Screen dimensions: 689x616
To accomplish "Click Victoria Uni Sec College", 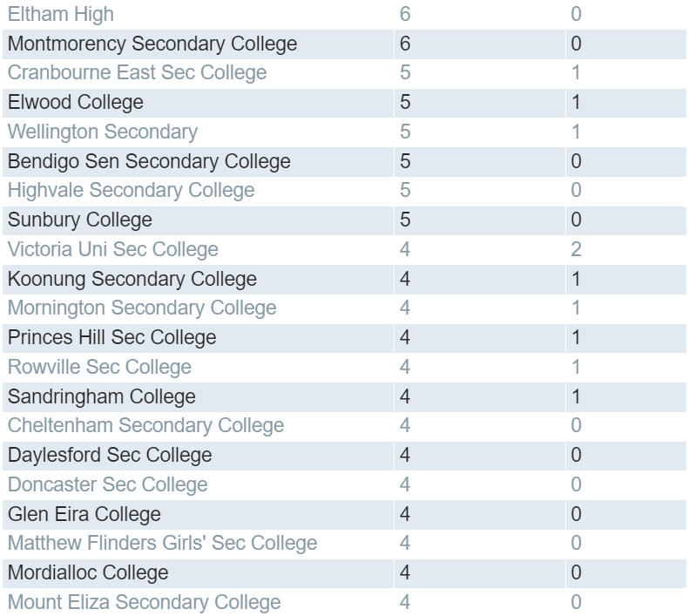I will pyautogui.click(x=113, y=249).
